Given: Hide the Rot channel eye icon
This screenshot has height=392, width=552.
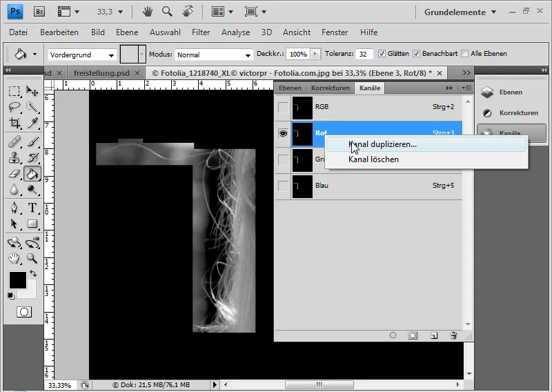Looking at the screenshot, I should [283, 133].
